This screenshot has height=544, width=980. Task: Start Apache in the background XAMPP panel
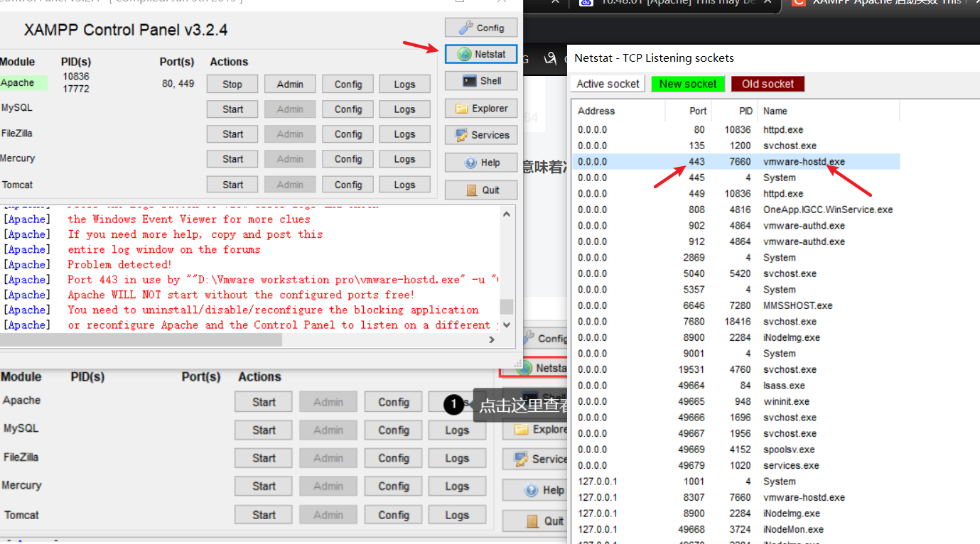pyautogui.click(x=264, y=402)
